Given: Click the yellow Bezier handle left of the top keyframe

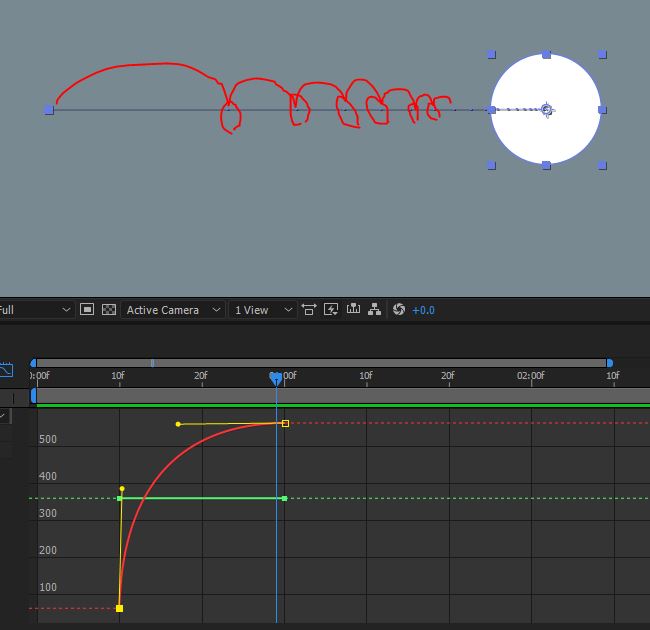Looking at the screenshot, I should click(178, 424).
